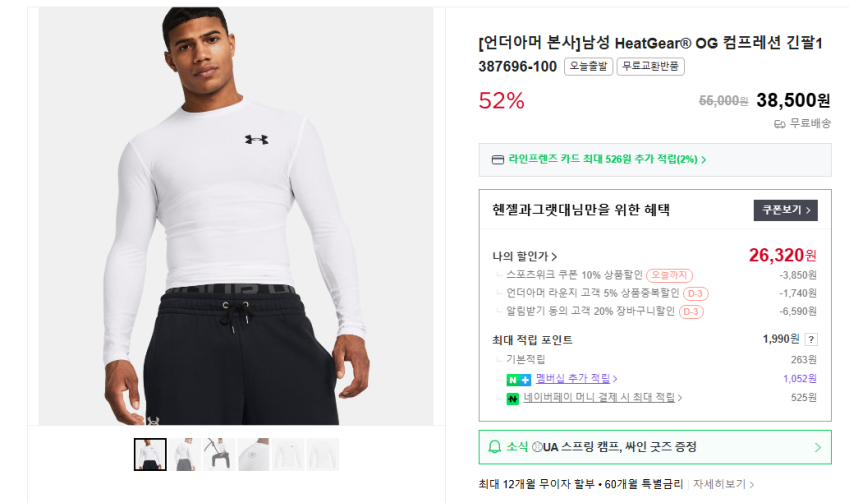Click the card icon beside 라인프렌즈 카드
This screenshot has height=503, width=849.
[498, 159]
